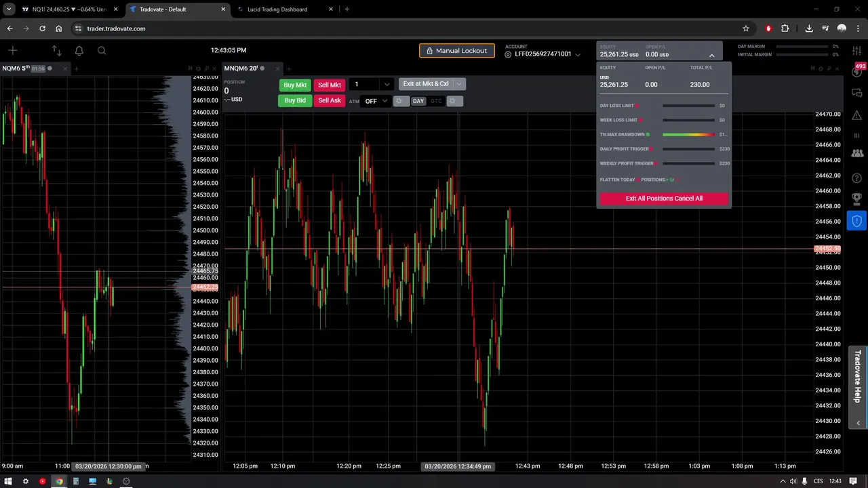
Task: Open the browser tab search dropdown
Action: (x=9, y=9)
